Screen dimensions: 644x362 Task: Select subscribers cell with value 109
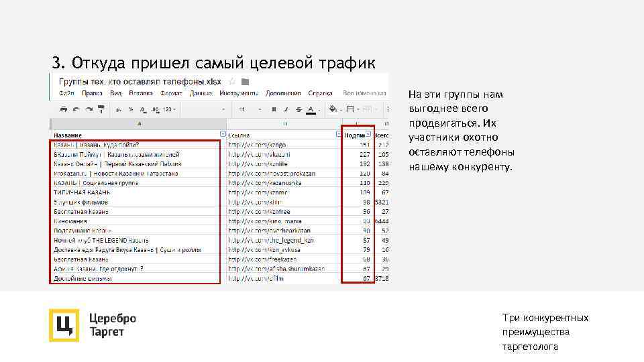click(358, 192)
